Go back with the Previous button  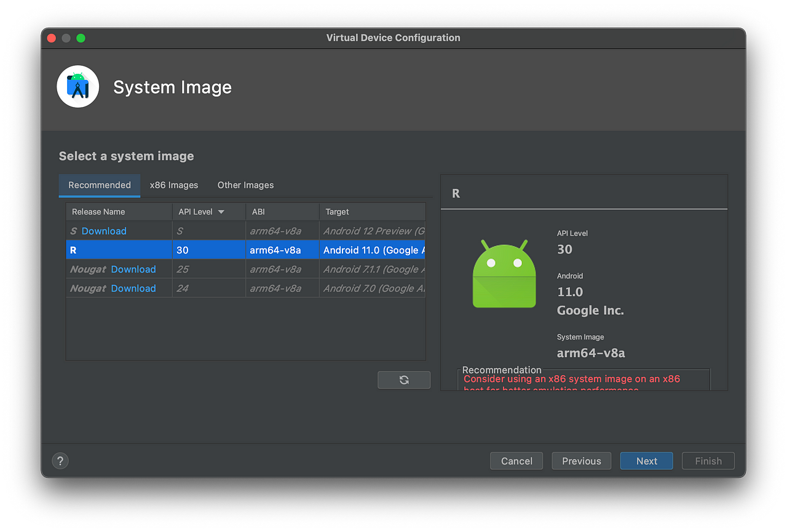(x=582, y=461)
